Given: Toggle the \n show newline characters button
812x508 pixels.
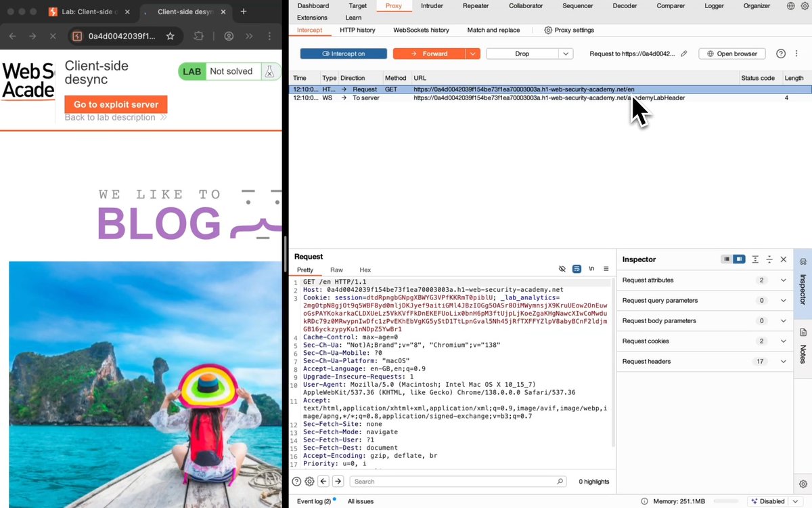Looking at the screenshot, I should coord(591,269).
